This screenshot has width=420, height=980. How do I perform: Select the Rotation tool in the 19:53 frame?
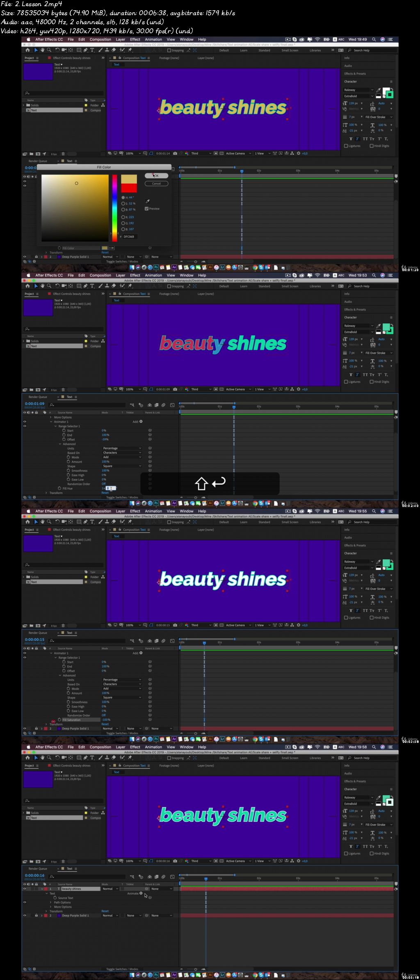click(x=57, y=286)
